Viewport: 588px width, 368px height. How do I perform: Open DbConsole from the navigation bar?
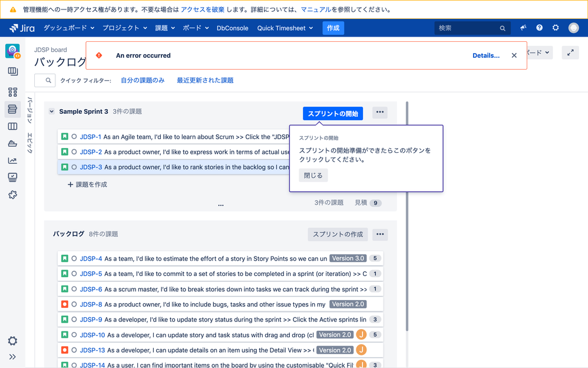(x=233, y=28)
